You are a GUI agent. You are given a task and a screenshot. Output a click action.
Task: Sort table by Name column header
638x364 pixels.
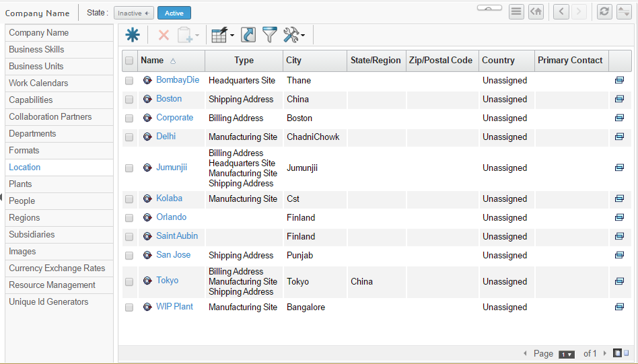153,61
